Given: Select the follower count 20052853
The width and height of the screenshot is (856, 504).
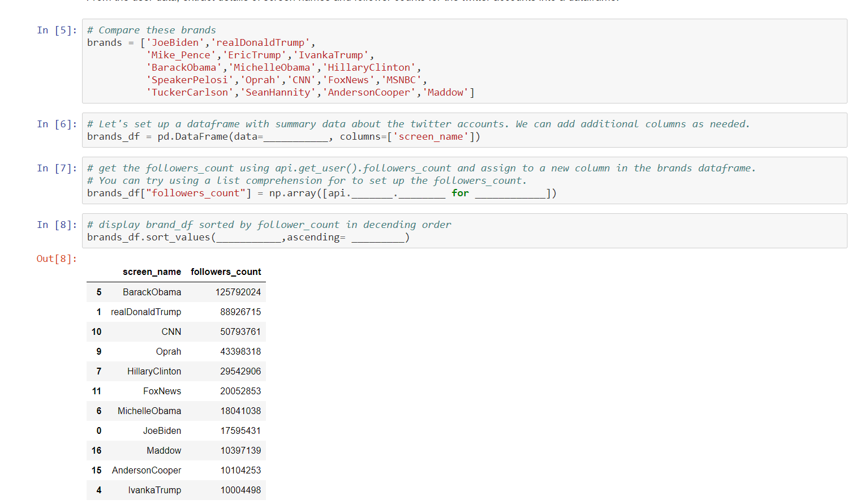Looking at the screenshot, I should click(240, 391).
